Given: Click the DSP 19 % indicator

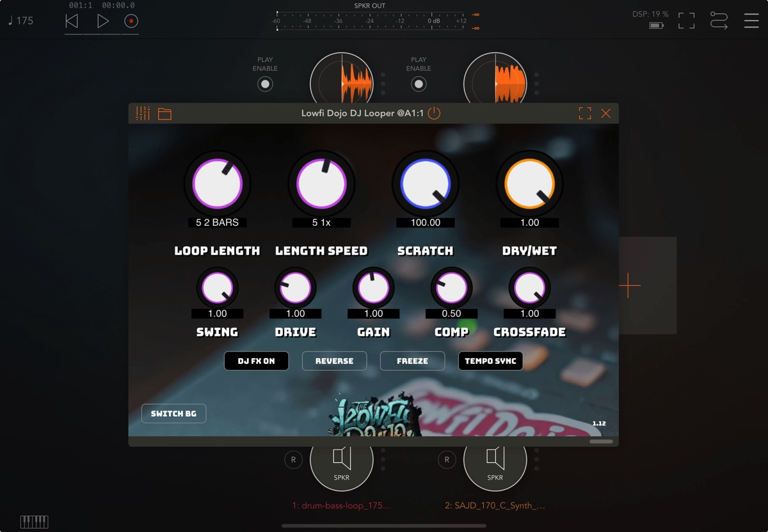Looking at the screenshot, I should 650,14.
